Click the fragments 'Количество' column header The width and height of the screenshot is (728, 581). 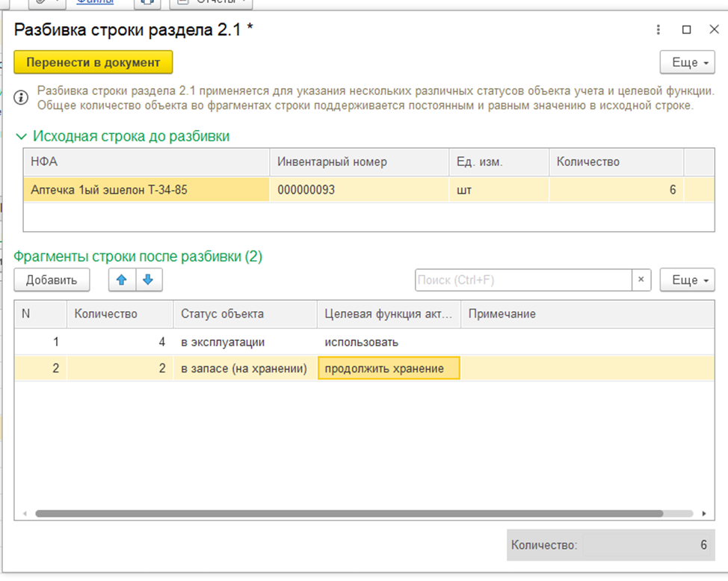point(120,314)
